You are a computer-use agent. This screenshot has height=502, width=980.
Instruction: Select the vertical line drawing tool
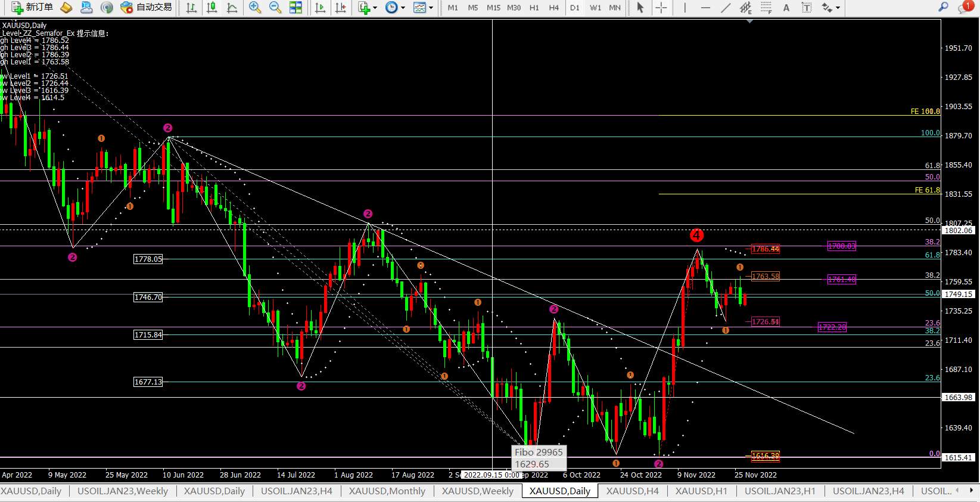pyautogui.click(x=685, y=8)
